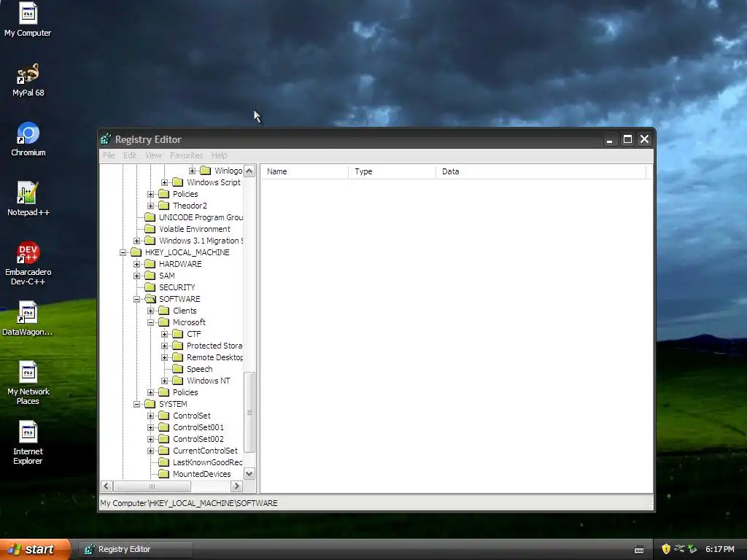Click the MountedDevices folder icon
This screenshot has width=747, height=560.
164,474
